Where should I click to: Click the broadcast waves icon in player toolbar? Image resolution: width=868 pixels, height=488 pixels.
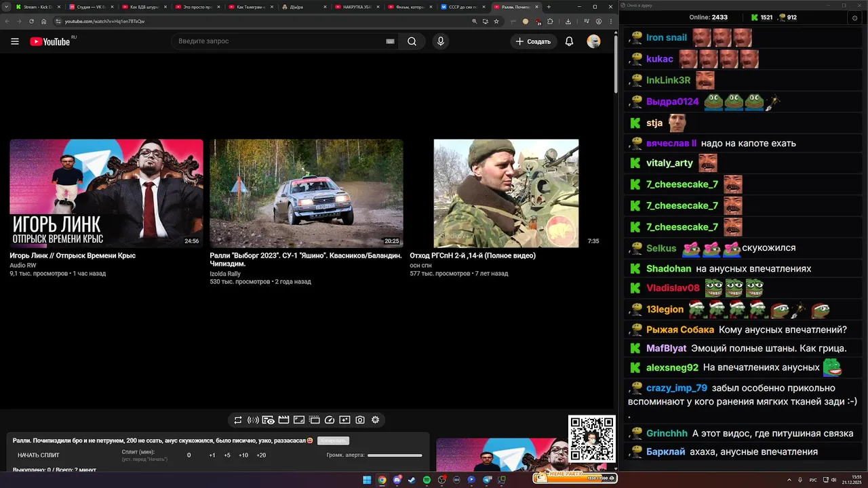(x=253, y=420)
